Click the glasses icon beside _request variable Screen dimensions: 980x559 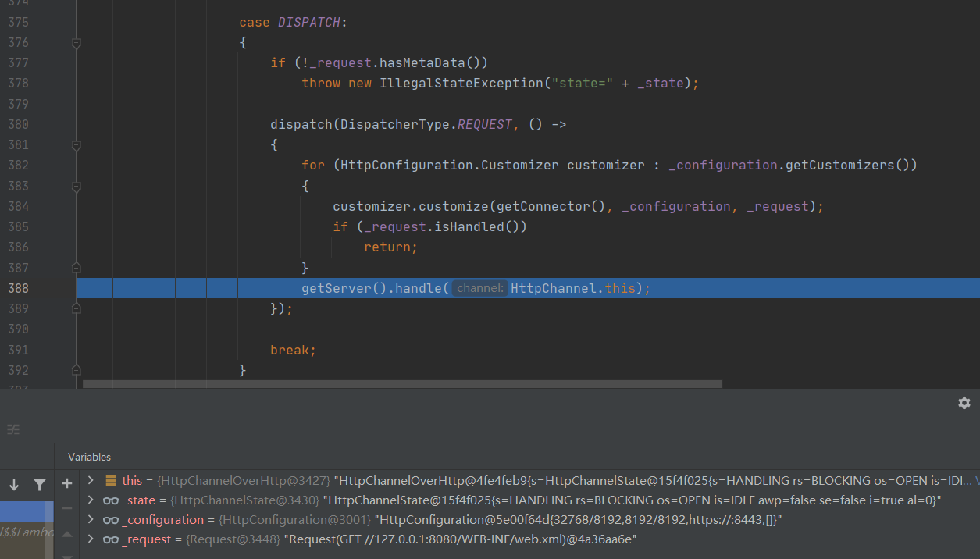(110, 539)
